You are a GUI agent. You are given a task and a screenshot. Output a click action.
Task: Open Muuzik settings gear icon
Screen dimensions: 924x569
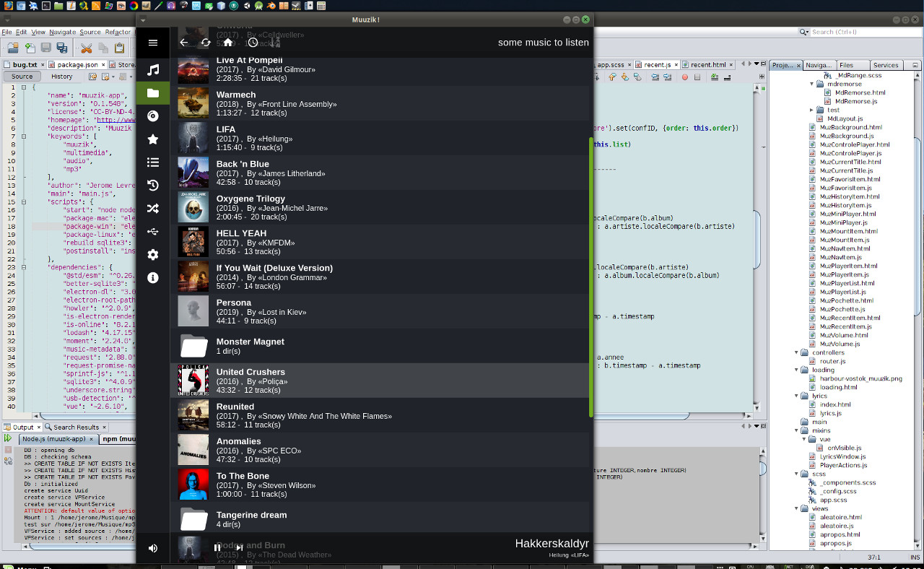(153, 255)
